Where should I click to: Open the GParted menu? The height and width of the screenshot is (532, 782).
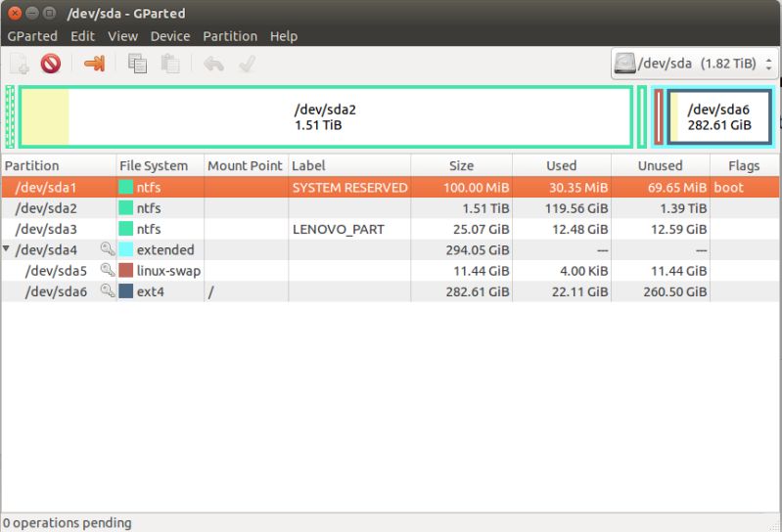[x=32, y=36]
